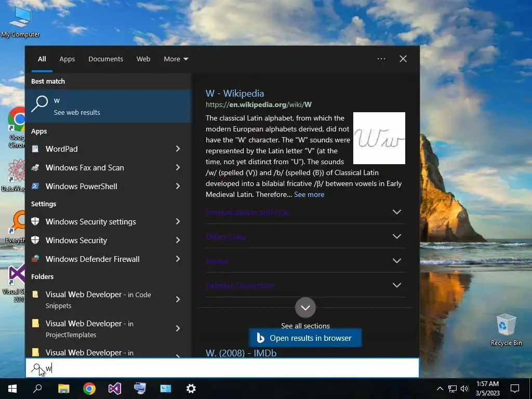Open the W. (2008) - IMDb link

coord(241,353)
